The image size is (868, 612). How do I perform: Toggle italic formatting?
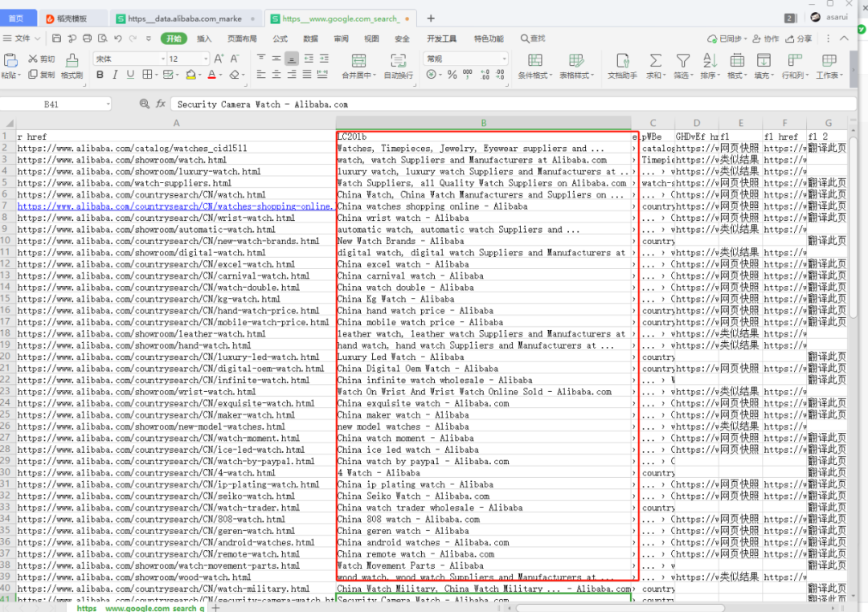(x=115, y=75)
